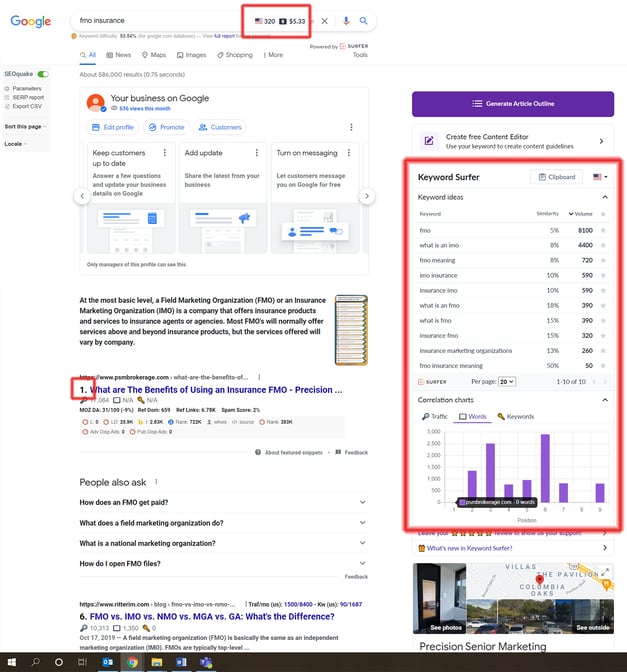Open What's new in Keyword Surfer
The height and width of the screenshot is (672, 627).
point(513,548)
